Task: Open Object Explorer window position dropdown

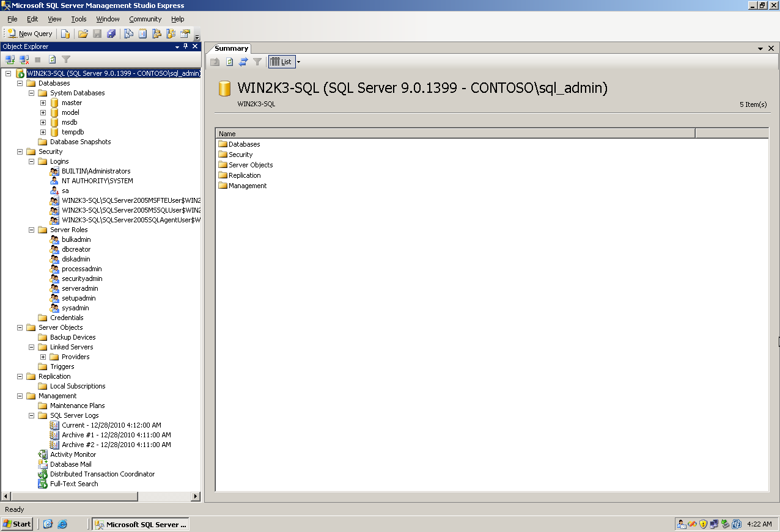Action: point(177,46)
